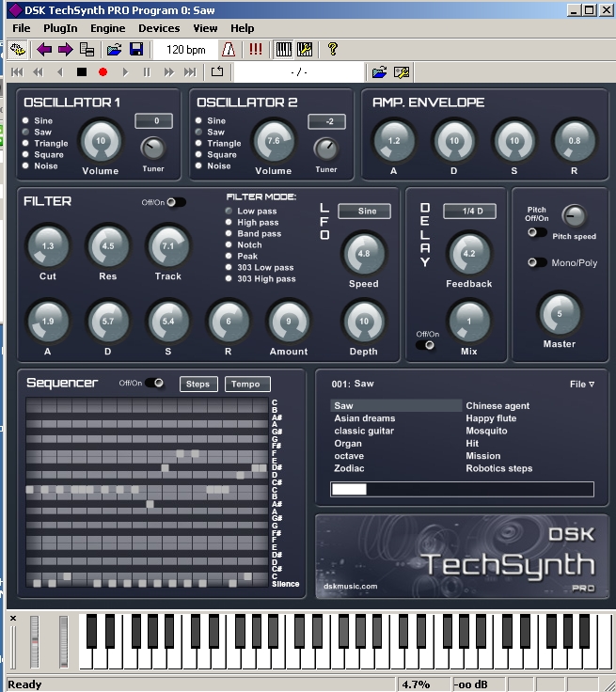
Task: Click the Master volume knob
Action: click(x=560, y=314)
